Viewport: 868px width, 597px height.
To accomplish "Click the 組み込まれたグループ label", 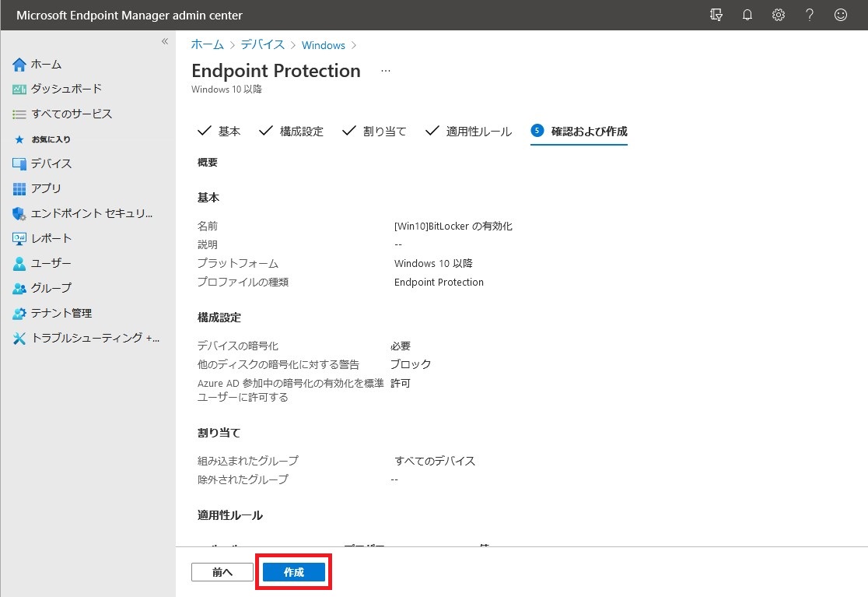I will (248, 461).
